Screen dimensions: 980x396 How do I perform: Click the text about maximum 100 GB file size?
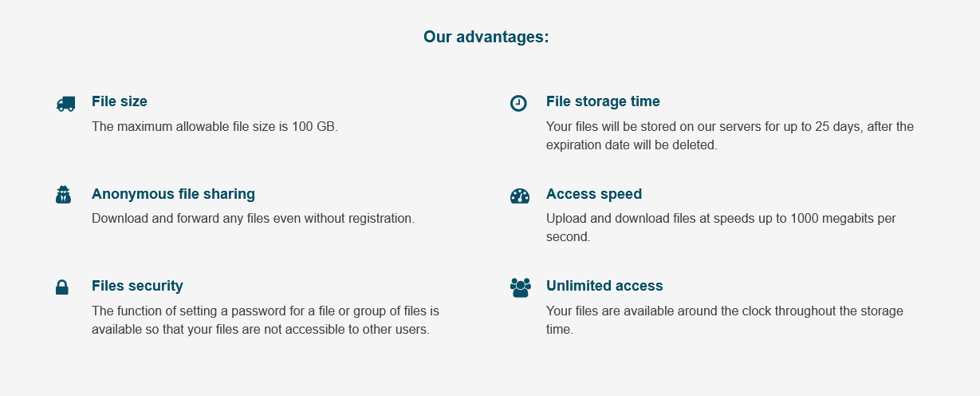(x=215, y=126)
